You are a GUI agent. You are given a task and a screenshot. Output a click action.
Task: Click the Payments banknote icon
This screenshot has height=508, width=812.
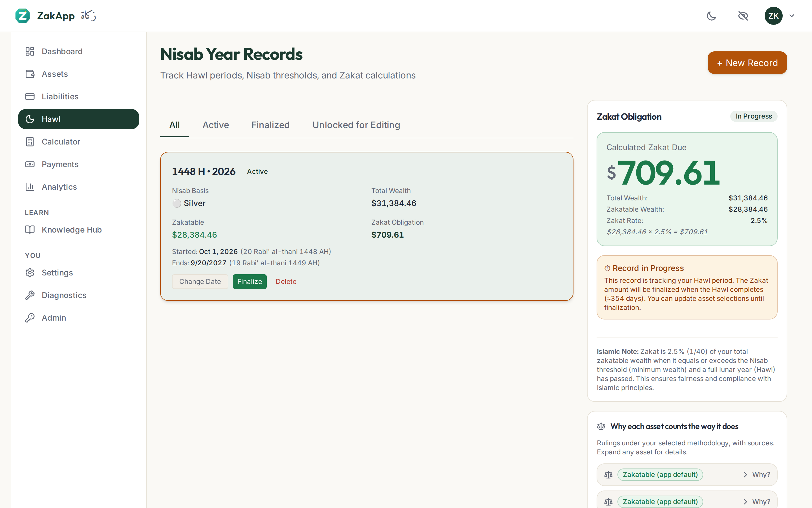tap(30, 164)
